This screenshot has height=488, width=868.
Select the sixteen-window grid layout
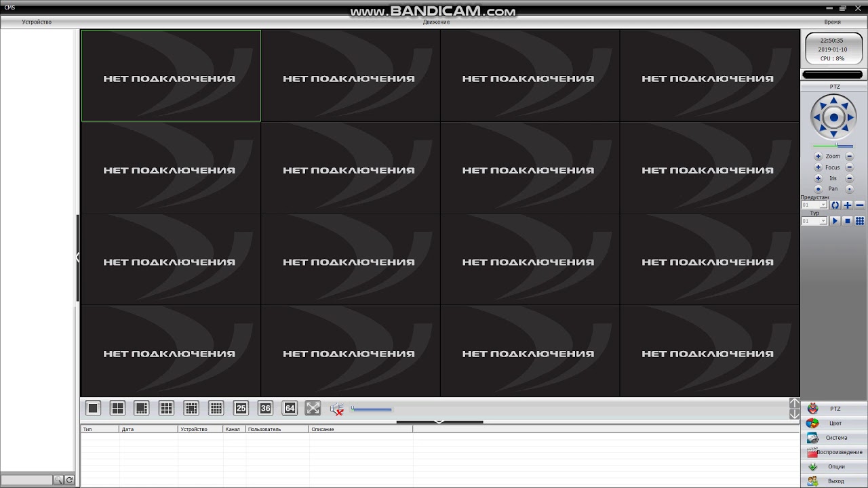pyautogui.click(x=216, y=408)
